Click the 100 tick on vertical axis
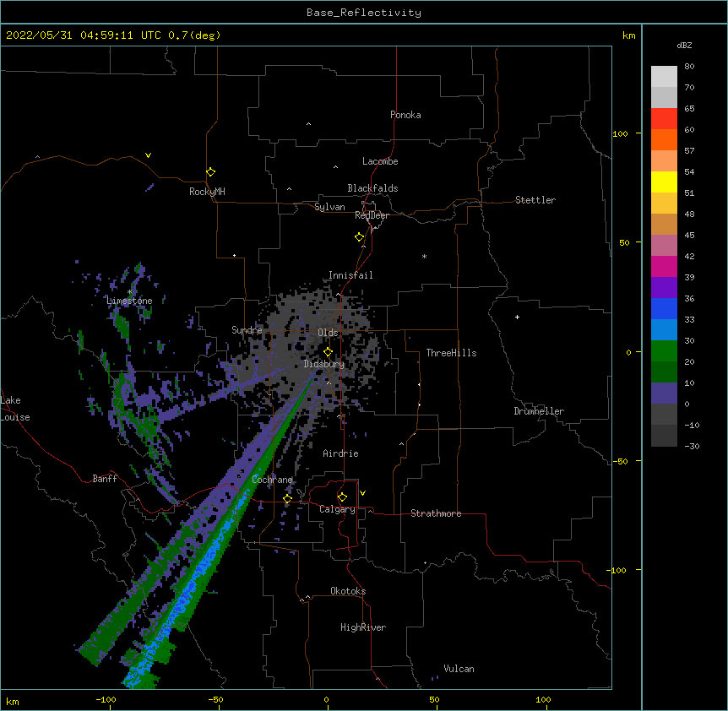Screen dimensions: 728x711 pyautogui.click(x=620, y=133)
